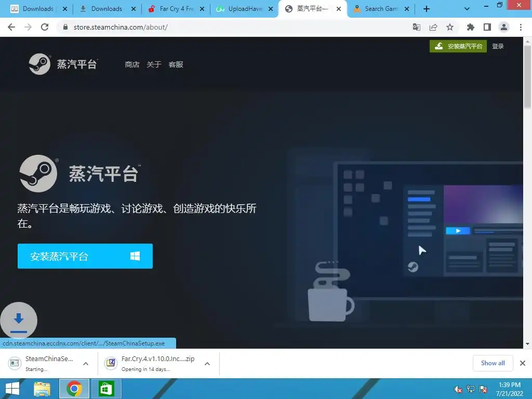Open the tab search chevron
The height and width of the screenshot is (399, 532).
click(x=467, y=9)
